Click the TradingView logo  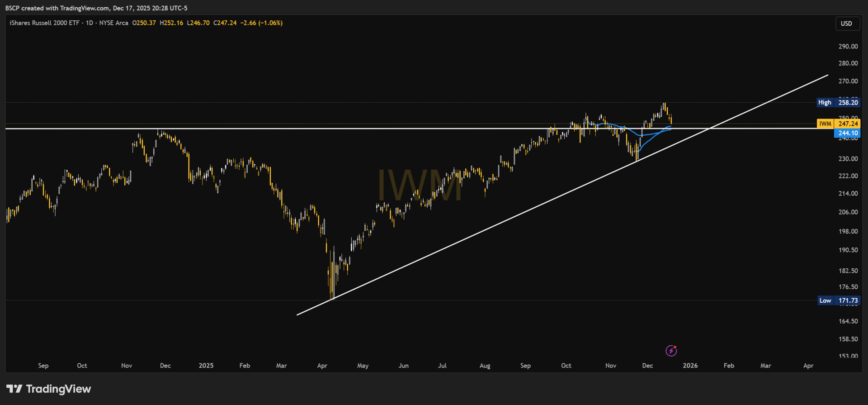[48, 389]
